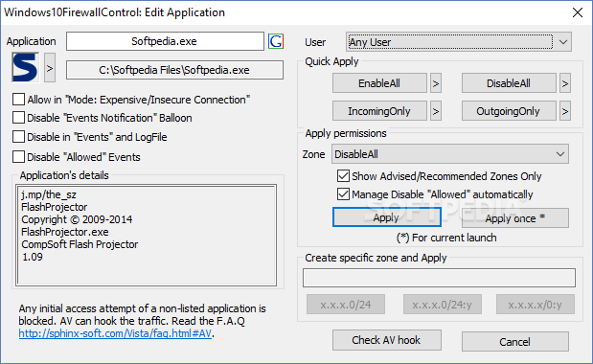Screen dimensions: 593x364
Task: Check Disable in Events and LogFile
Action: [x=18, y=136]
